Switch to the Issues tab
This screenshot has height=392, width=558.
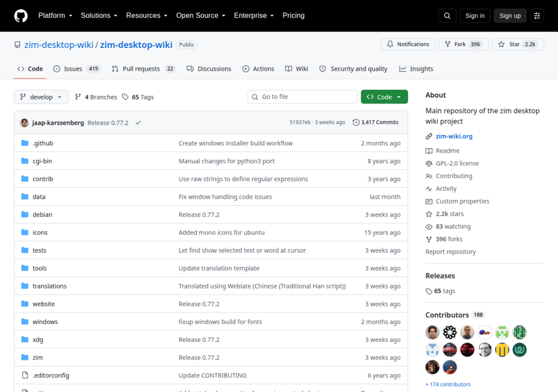coord(76,69)
